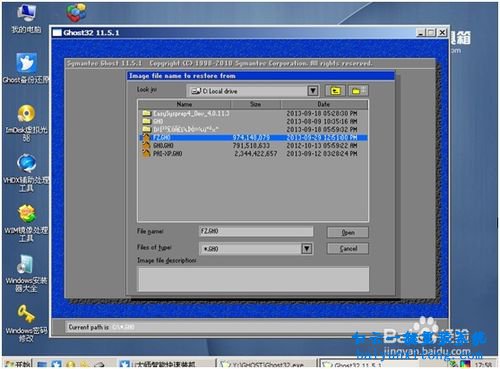Click the Cancel button
500x369 pixels.
click(x=348, y=249)
